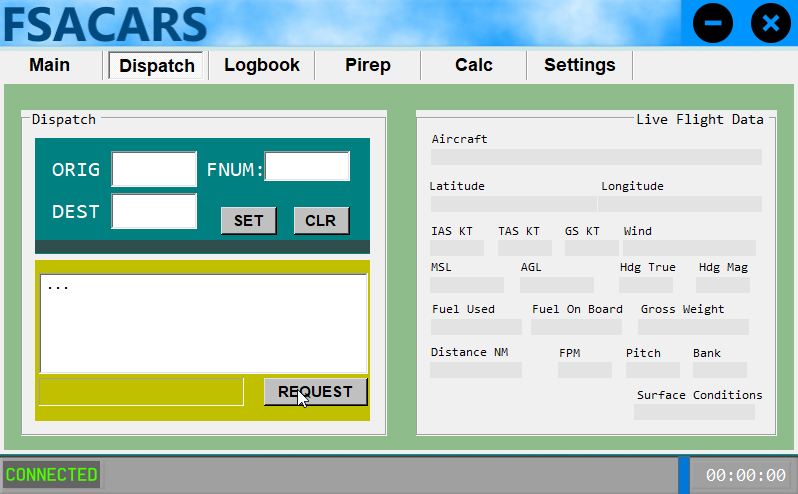The width and height of the screenshot is (798, 494).
Task: Go to the Pirep tab
Action: point(368,65)
